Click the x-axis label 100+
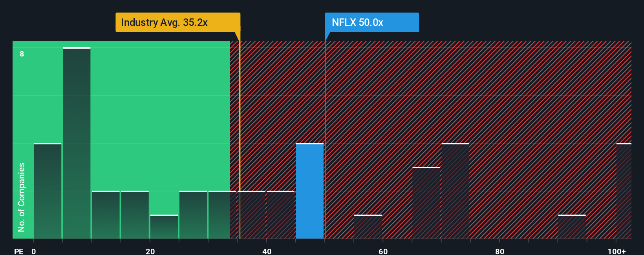The image size is (644, 255). 617,251
